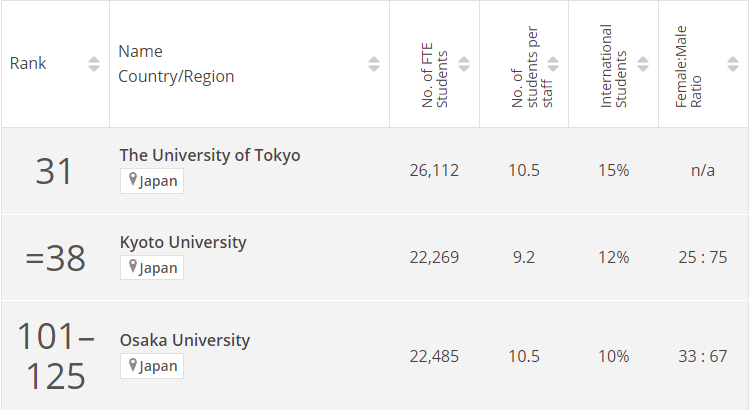Open The University of Tokyo link
Image resolution: width=750 pixels, height=410 pixels.
click(209, 155)
